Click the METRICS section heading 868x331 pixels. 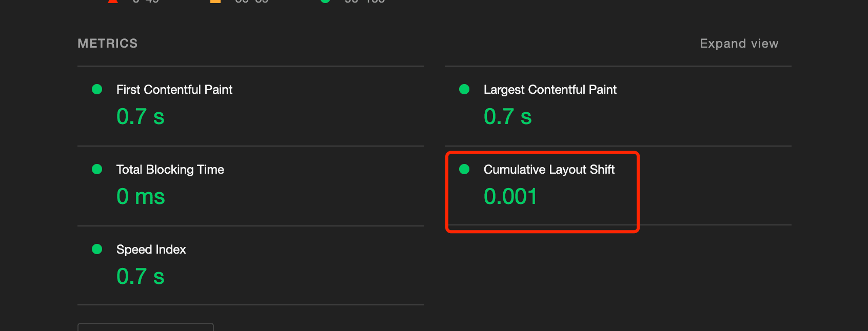click(x=108, y=44)
